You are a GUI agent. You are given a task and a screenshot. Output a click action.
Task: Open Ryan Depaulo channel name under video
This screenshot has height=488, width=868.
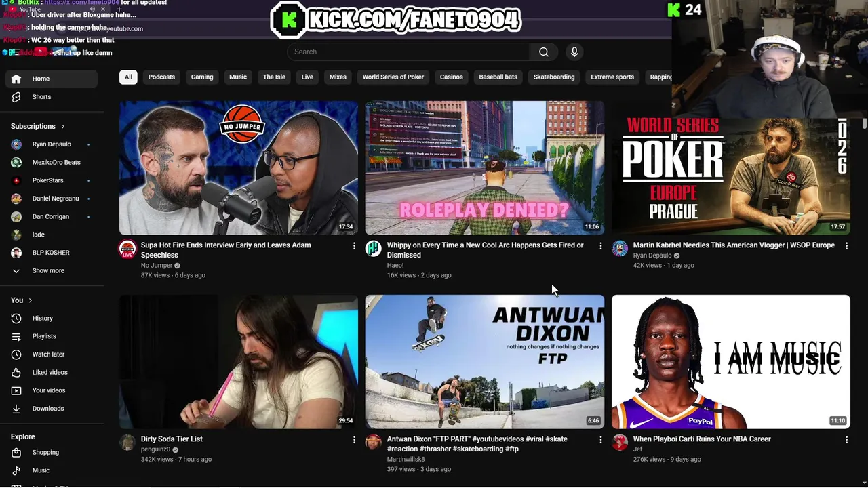click(652, 256)
